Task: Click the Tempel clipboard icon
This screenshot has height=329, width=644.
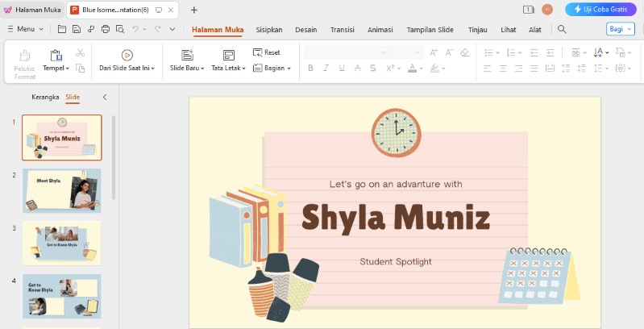Action: tap(56, 55)
